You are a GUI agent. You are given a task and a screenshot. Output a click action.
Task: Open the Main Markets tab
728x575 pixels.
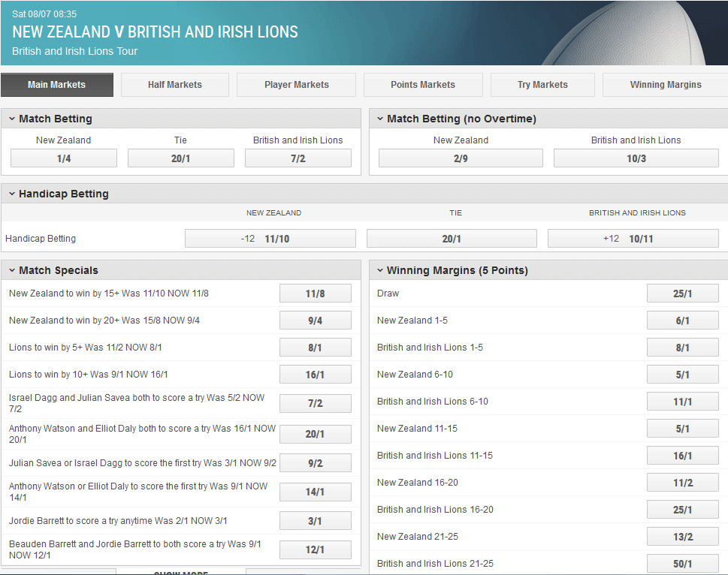pyautogui.click(x=56, y=85)
